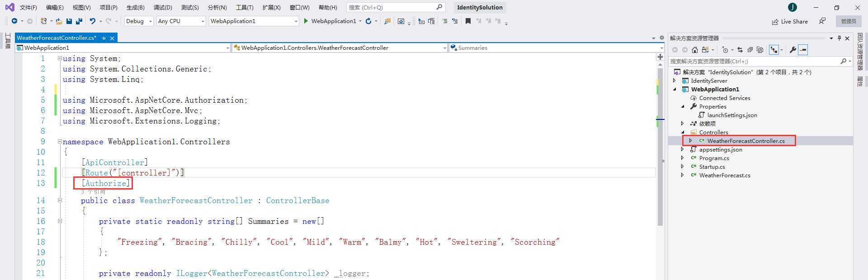The image size is (868, 280).
Task: Collapse the WeatherForecastController class outline
Action: pyautogui.click(x=60, y=200)
